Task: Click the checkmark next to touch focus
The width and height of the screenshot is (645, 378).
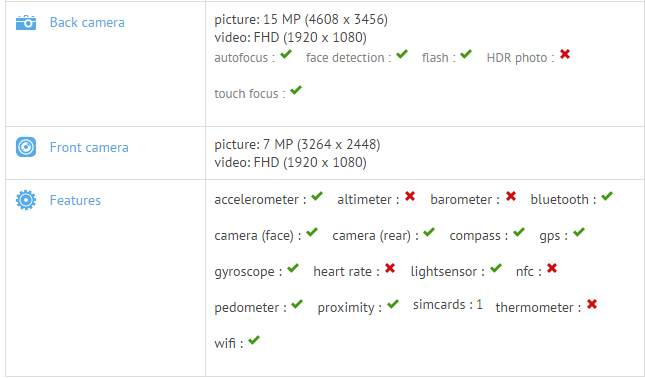Action: 296,90
